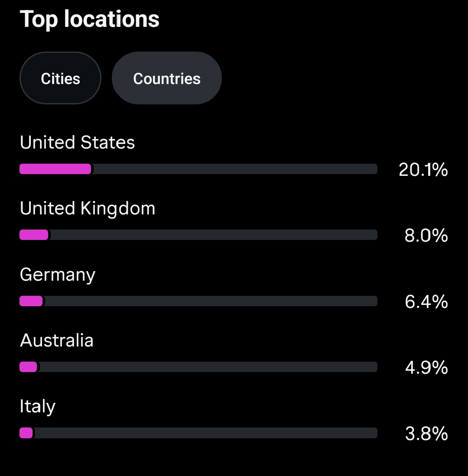
Task: Select the pink fill of Australia bar
Action: tap(29, 367)
